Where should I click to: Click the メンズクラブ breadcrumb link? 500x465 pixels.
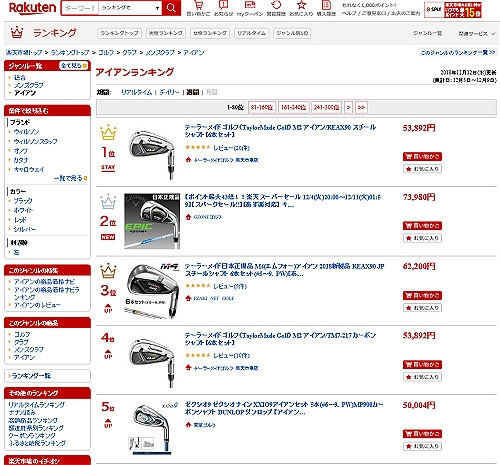coord(160,53)
